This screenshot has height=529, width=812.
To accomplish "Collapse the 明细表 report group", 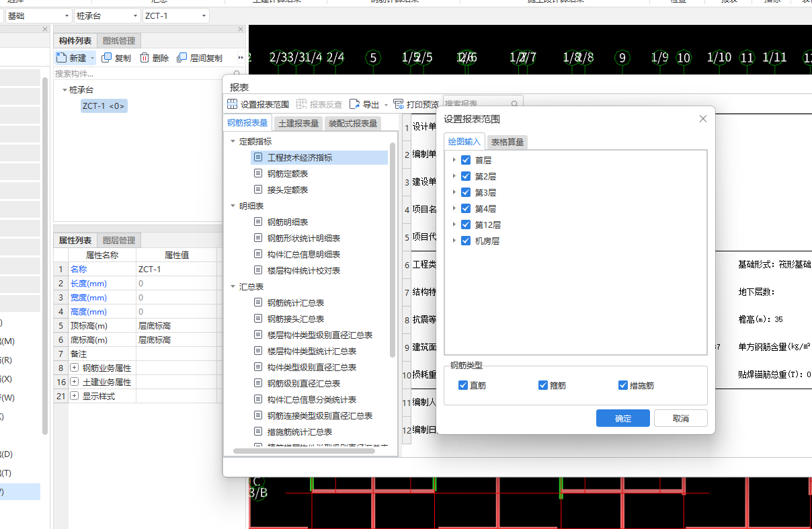I will pos(233,206).
